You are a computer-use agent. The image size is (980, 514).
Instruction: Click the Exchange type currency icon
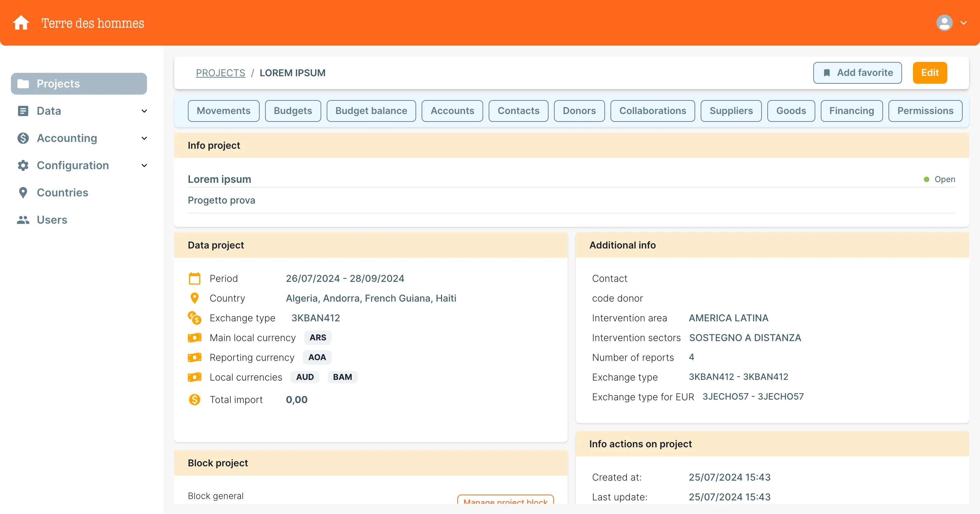tap(194, 318)
